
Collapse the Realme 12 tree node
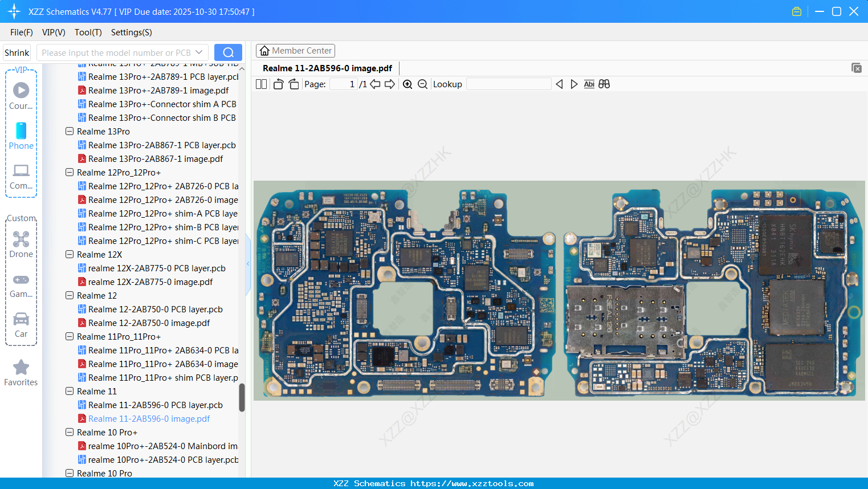click(70, 295)
